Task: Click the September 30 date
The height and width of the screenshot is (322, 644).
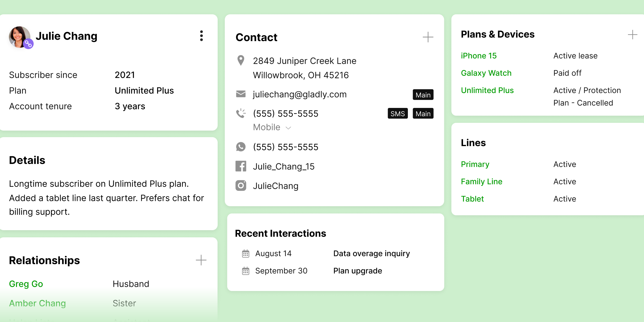Action: [281, 271]
